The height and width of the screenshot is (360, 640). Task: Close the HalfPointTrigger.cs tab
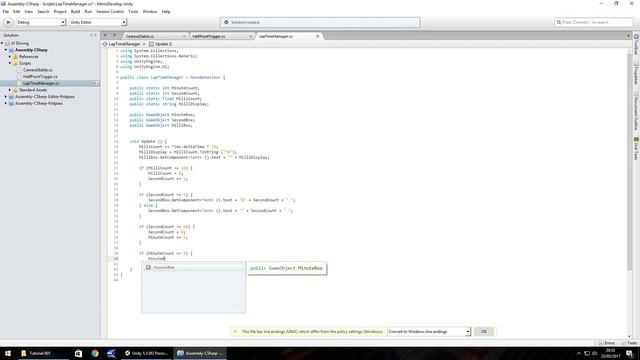click(251, 36)
